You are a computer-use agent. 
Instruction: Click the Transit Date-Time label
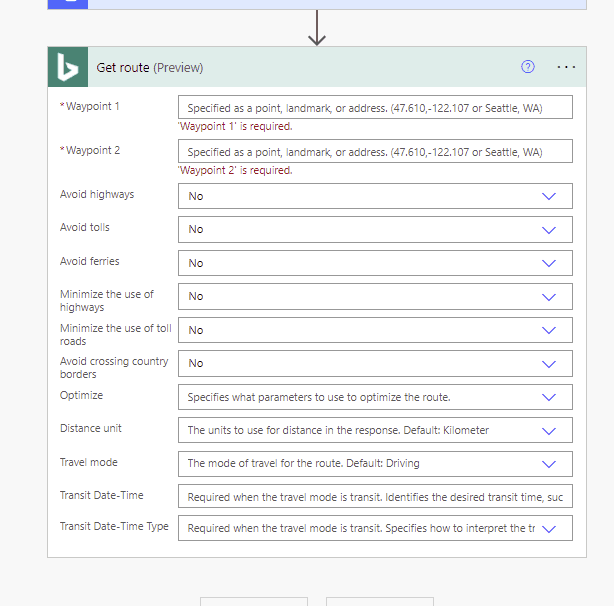(101, 495)
